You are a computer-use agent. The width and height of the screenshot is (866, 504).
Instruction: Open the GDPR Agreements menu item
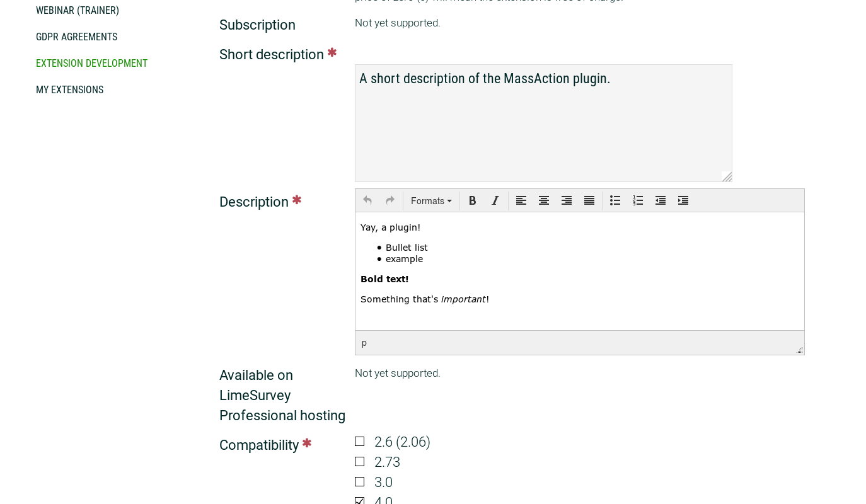click(76, 37)
